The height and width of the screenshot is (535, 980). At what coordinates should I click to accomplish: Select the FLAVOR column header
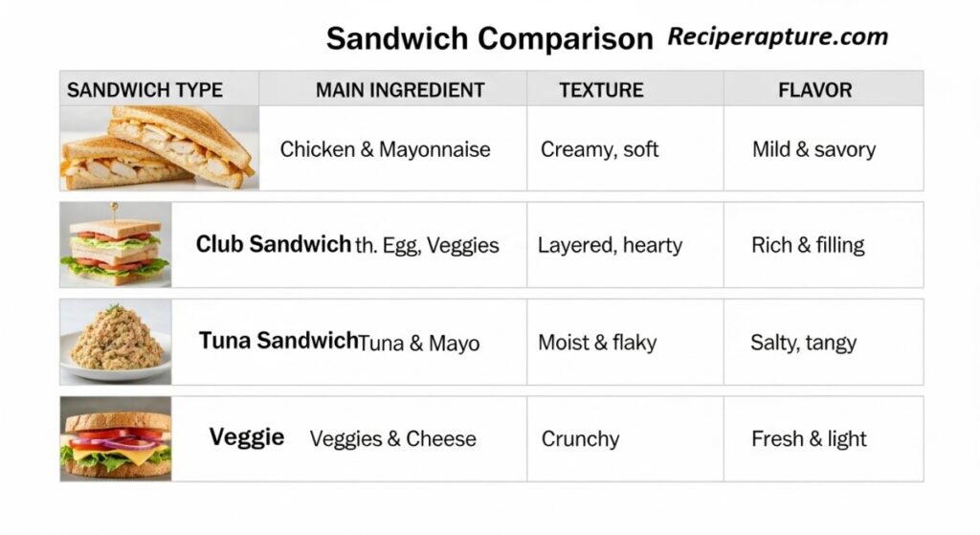click(x=814, y=90)
